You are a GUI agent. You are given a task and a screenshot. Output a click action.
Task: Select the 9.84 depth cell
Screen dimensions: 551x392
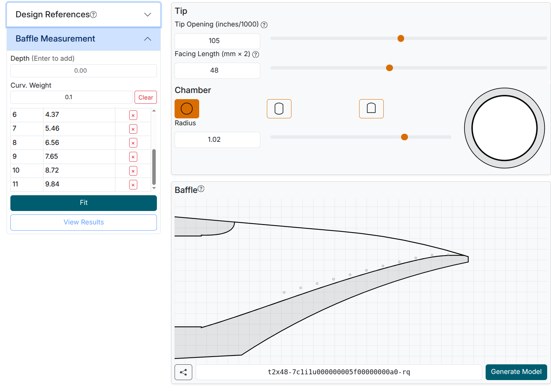click(x=79, y=184)
